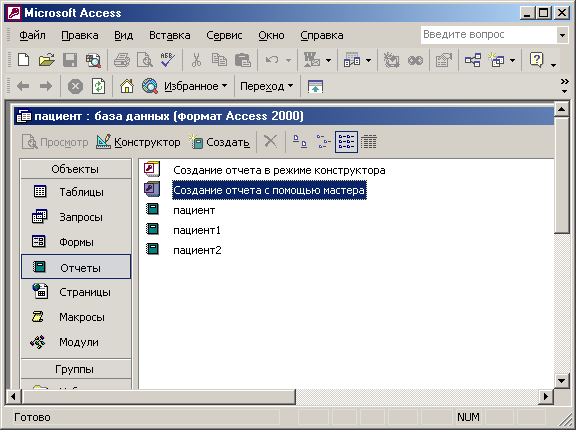The image size is (576, 430).
Task: Click the Code editor icon
Action: coord(392,60)
